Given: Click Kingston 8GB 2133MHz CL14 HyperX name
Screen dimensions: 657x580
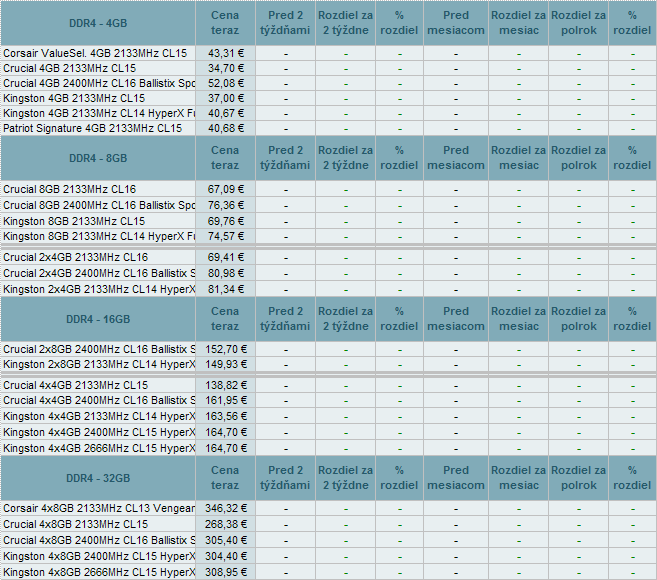Looking at the screenshot, I should (x=99, y=236).
